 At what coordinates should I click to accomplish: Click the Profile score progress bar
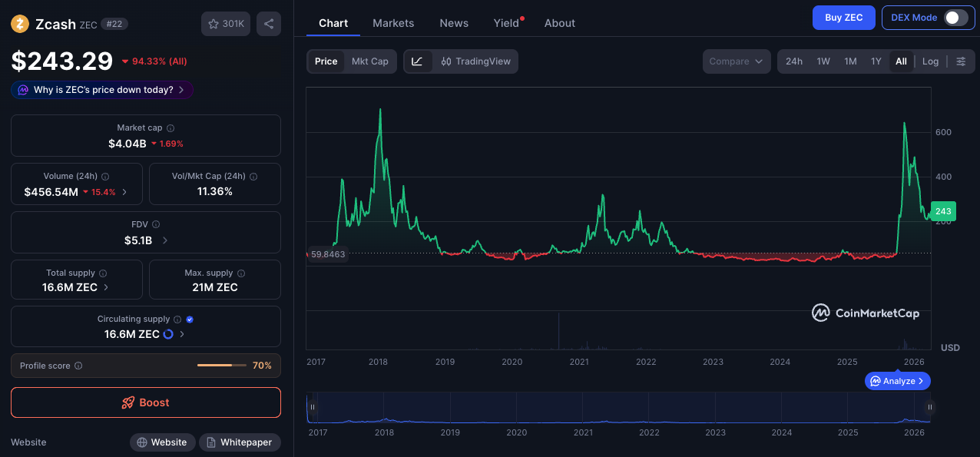coord(222,366)
